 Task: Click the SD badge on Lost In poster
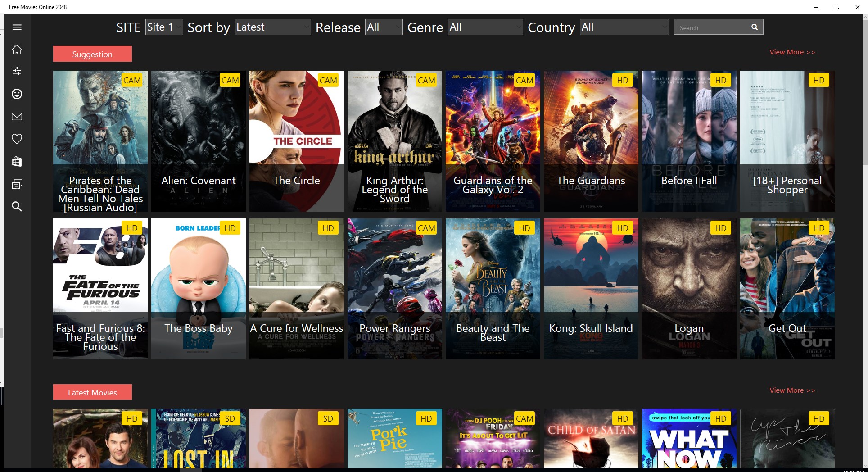[x=230, y=418]
